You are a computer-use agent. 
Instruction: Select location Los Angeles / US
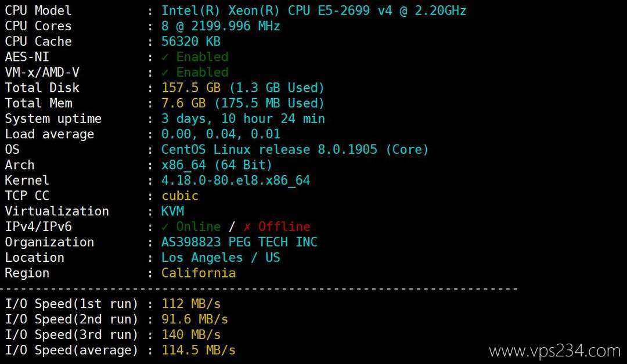(x=221, y=258)
